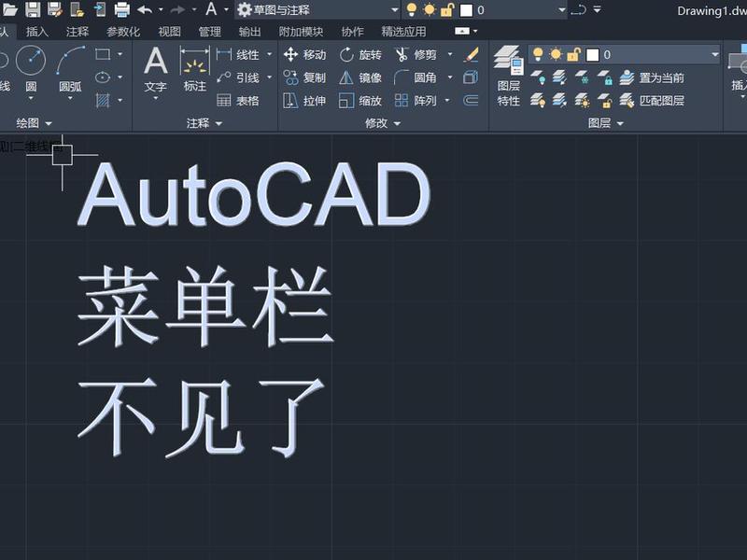Open layer 0 dropdown in Layers panel
Image resolution: width=747 pixels, height=560 pixels.
(x=714, y=54)
